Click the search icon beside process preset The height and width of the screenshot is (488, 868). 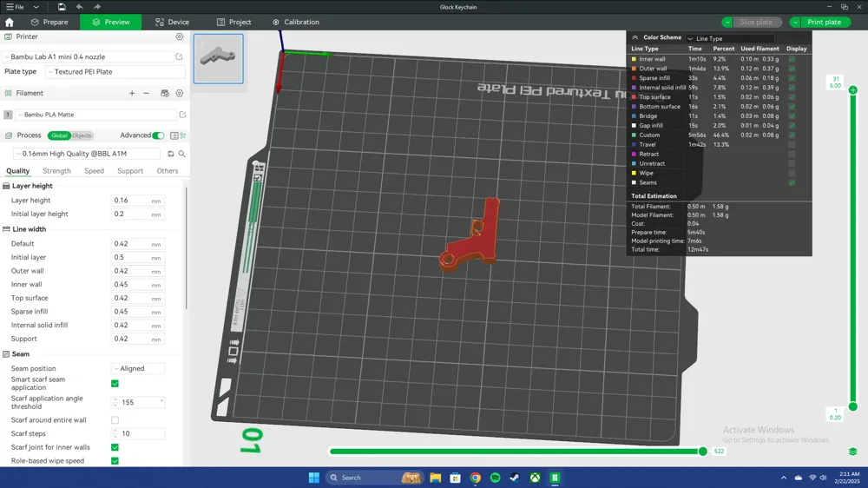coord(181,154)
